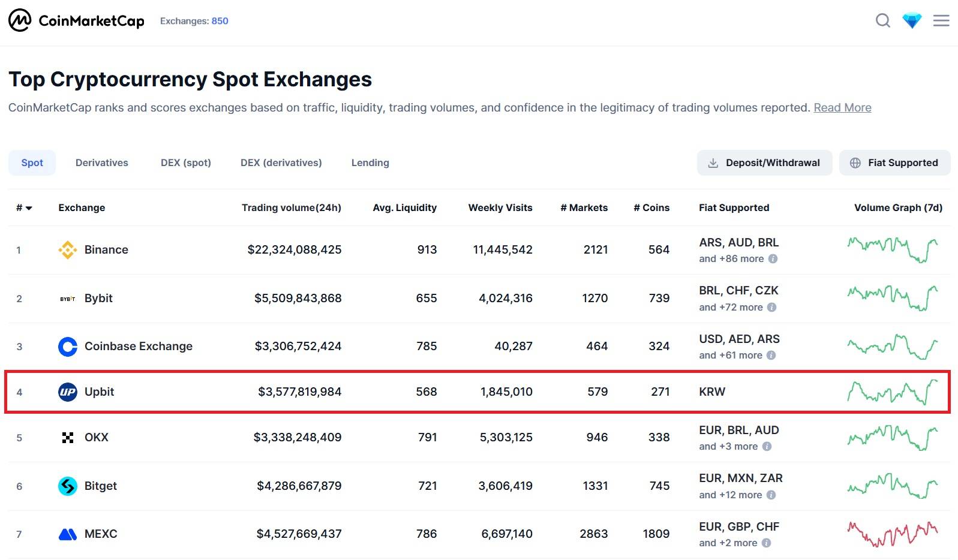Screen dimensions: 958x560
Task: Click the Exchange column header
Action: [x=82, y=208]
